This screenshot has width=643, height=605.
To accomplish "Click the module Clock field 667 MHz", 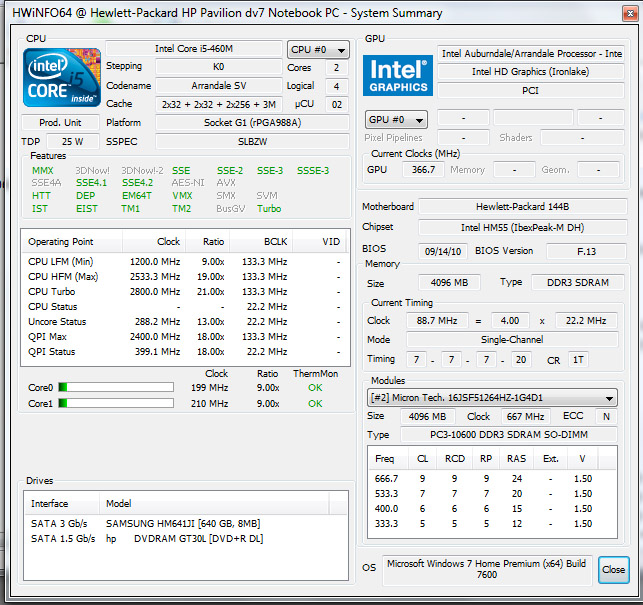I will 525,416.
